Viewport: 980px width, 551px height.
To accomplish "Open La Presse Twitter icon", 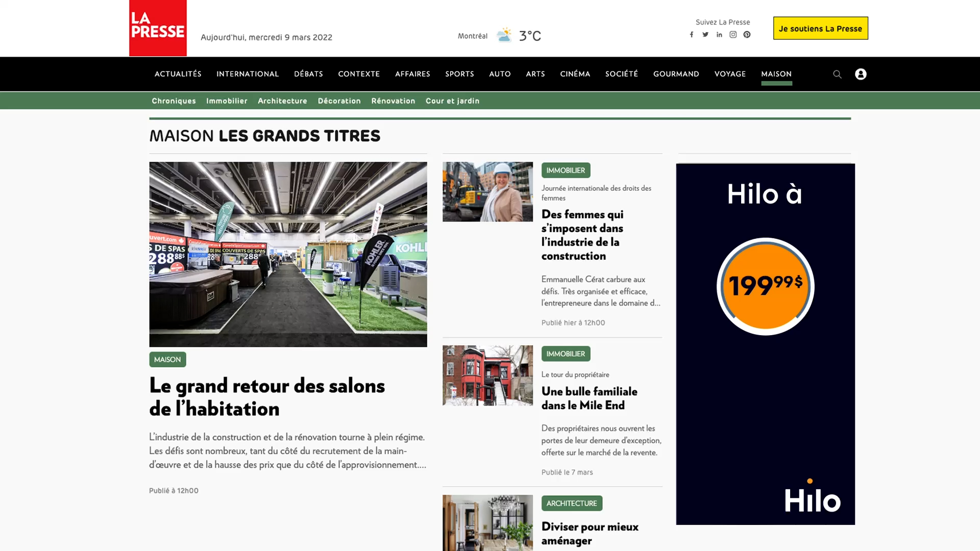I will 705,35.
